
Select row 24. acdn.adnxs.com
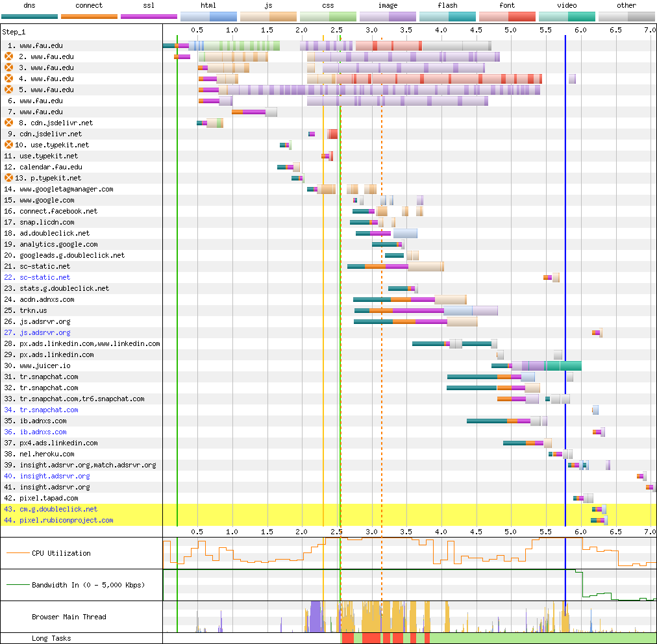(x=39, y=299)
